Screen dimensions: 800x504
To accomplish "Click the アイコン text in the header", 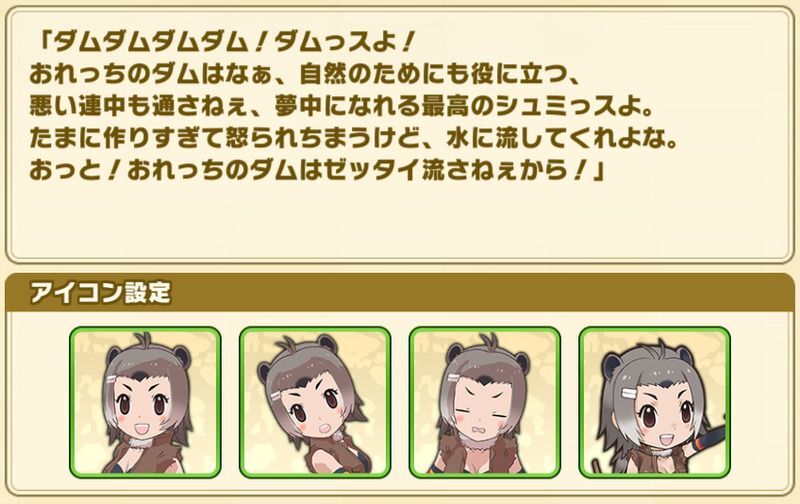I will pos(76,293).
